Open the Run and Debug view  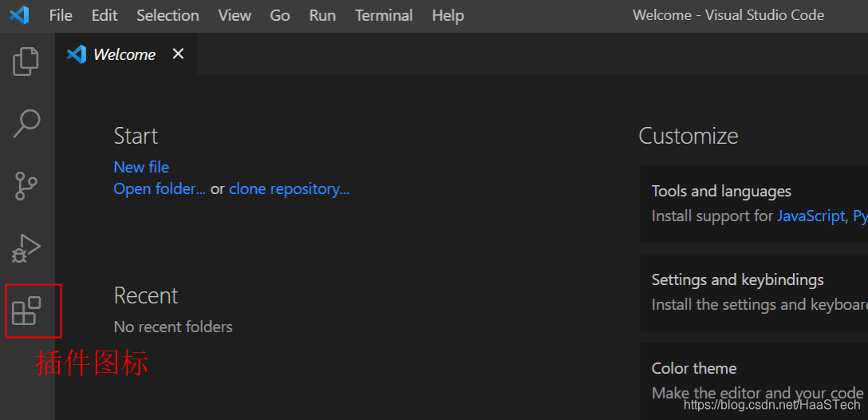coord(26,248)
